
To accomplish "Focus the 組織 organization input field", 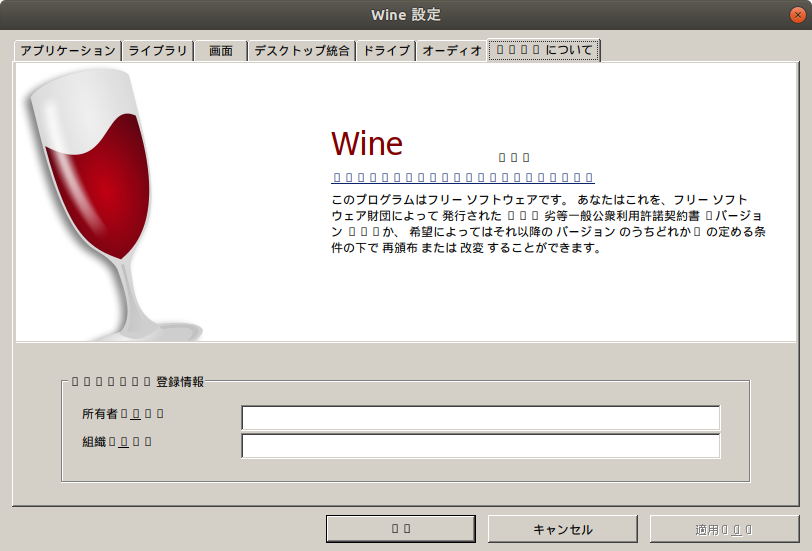I will coord(481,446).
